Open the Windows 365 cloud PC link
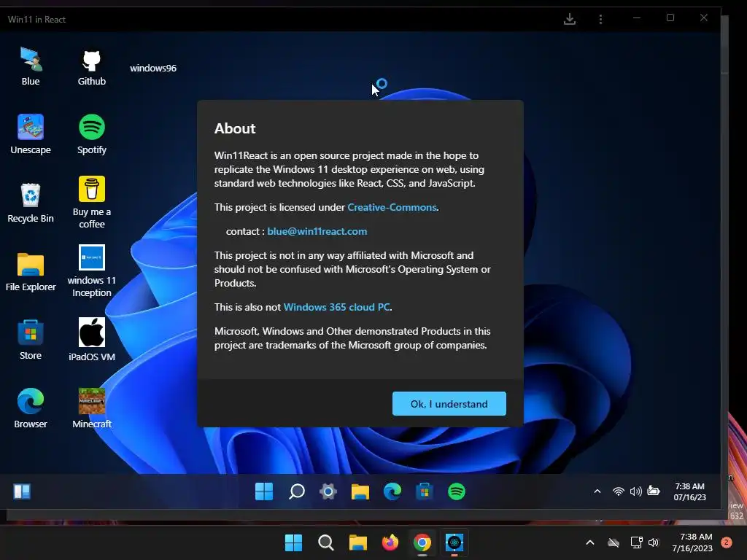This screenshot has width=747, height=560. [x=337, y=307]
